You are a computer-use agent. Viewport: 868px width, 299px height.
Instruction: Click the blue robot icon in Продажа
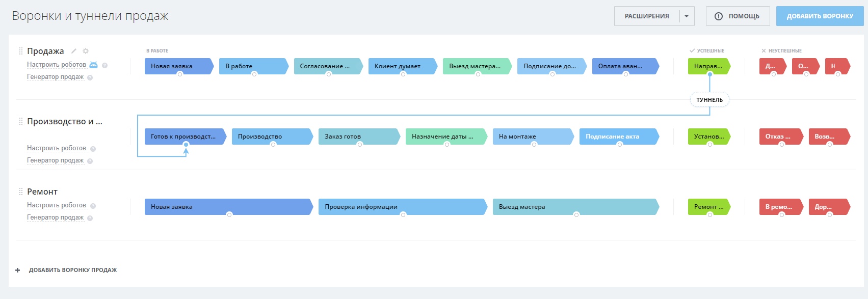pos(93,65)
